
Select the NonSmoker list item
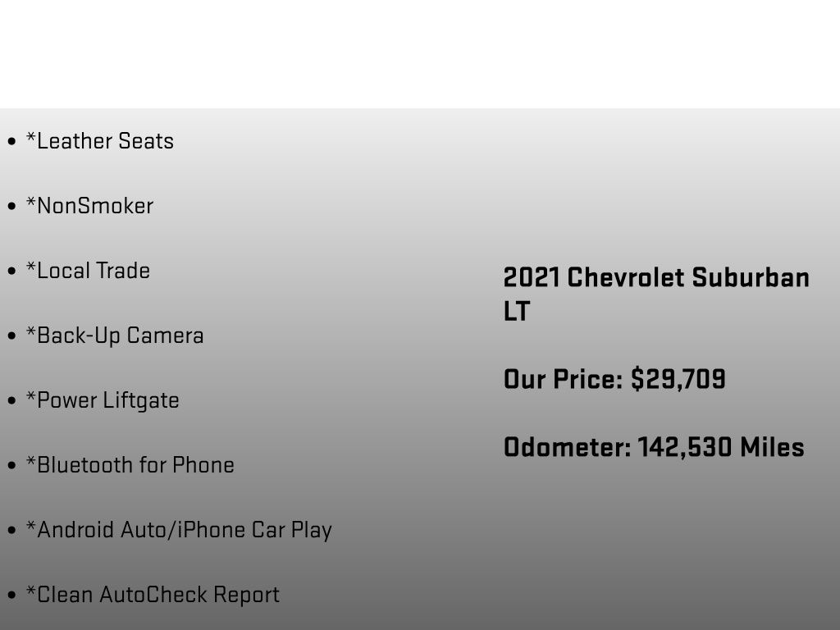coord(90,206)
